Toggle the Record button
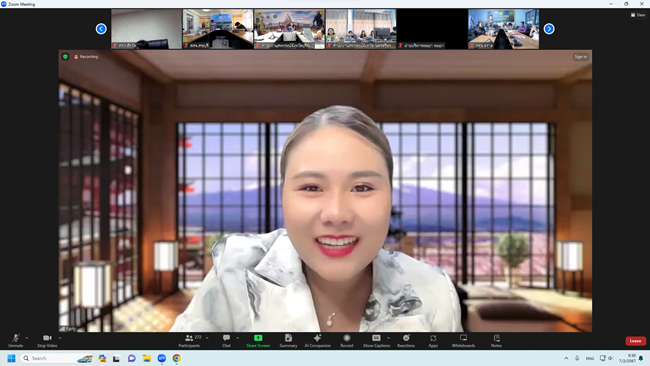The width and height of the screenshot is (650, 366). [347, 341]
